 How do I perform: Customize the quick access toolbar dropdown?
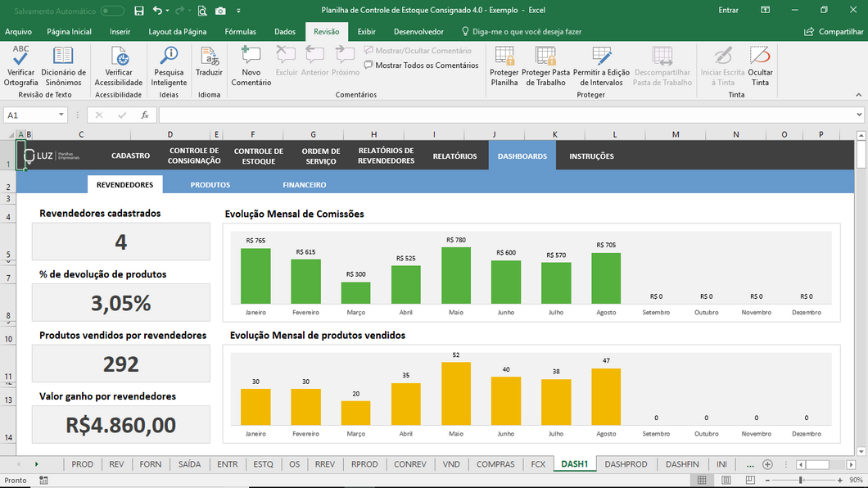coord(238,11)
